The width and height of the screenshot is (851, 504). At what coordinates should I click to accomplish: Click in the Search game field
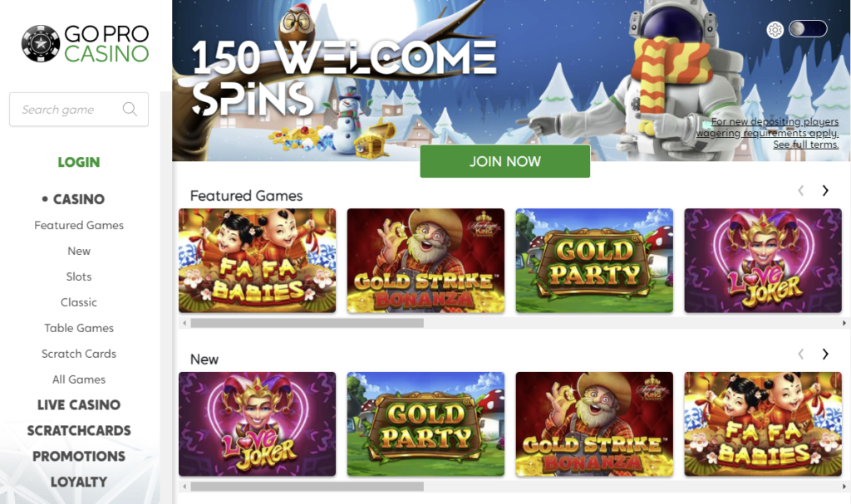[x=79, y=109]
